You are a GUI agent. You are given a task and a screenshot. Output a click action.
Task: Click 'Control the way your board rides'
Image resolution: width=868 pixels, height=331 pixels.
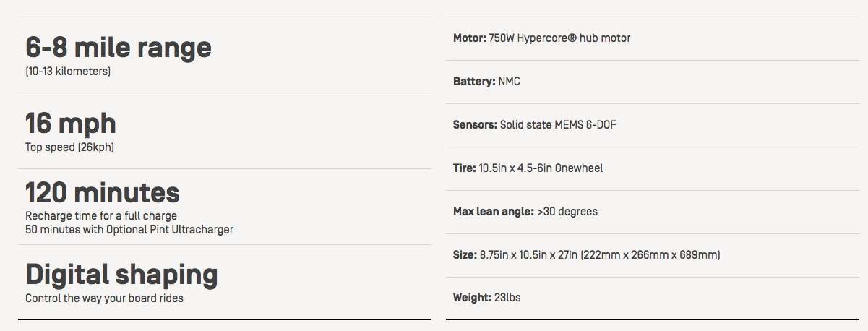(104, 298)
